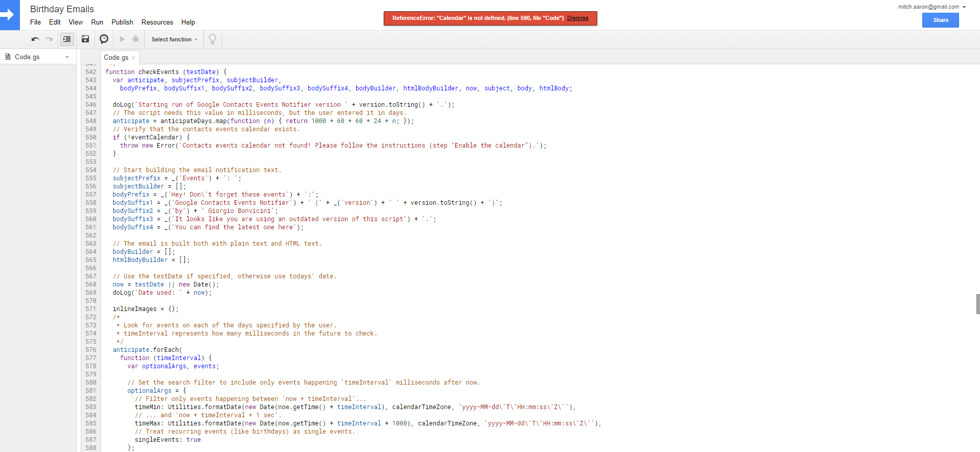Open the Help menu

(188, 22)
